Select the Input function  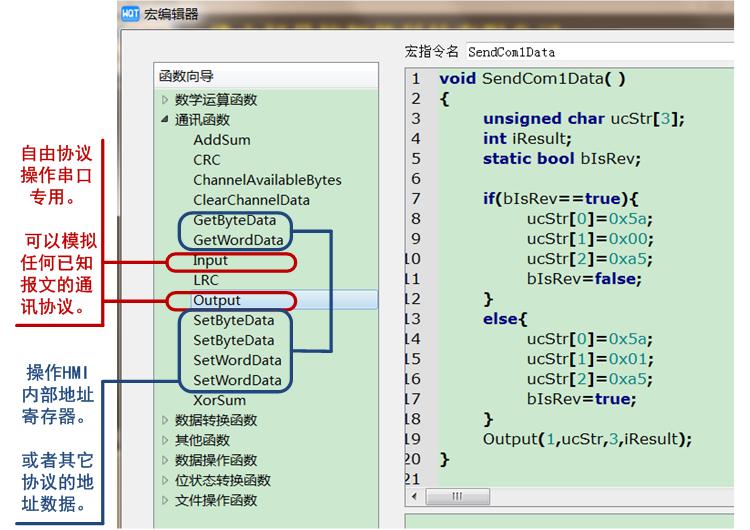tap(211, 260)
